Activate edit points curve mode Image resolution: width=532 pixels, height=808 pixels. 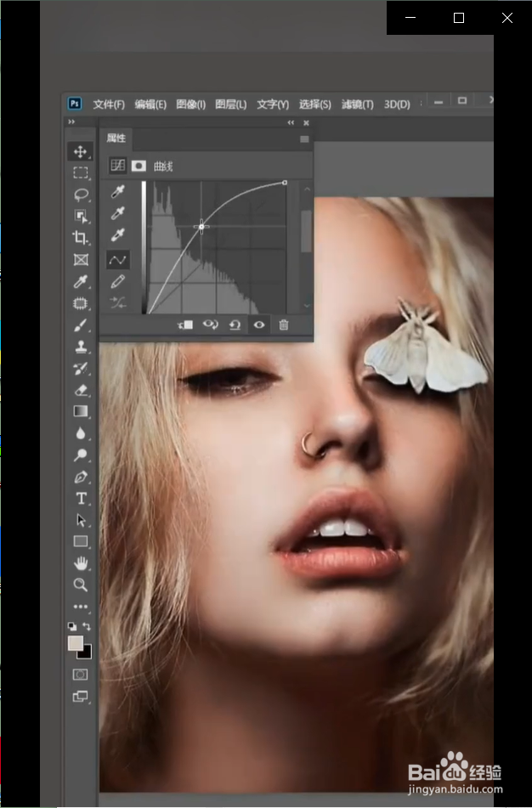coord(117,260)
